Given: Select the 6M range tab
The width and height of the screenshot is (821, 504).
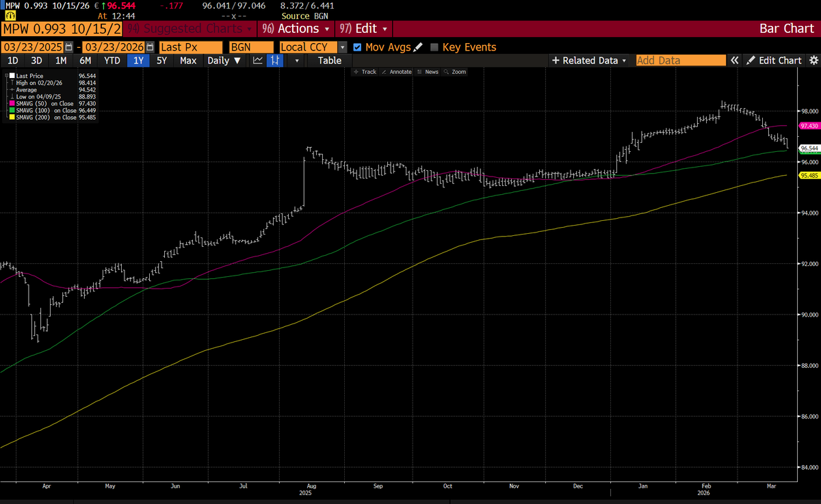Looking at the screenshot, I should coord(86,60).
